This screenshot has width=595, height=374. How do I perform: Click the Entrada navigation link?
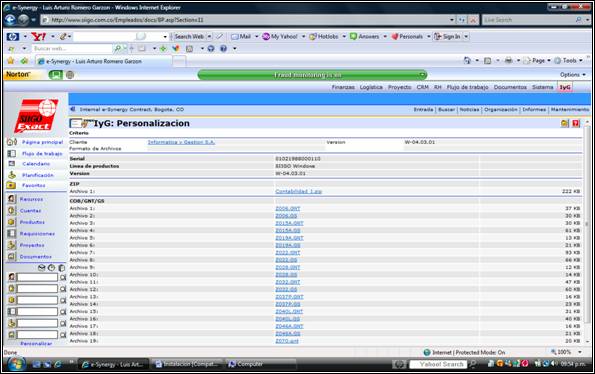[423, 109]
